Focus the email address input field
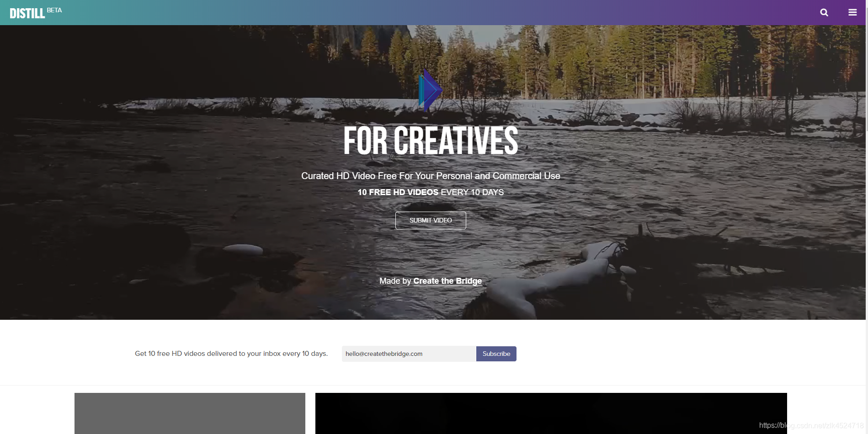The height and width of the screenshot is (434, 868). (x=409, y=354)
